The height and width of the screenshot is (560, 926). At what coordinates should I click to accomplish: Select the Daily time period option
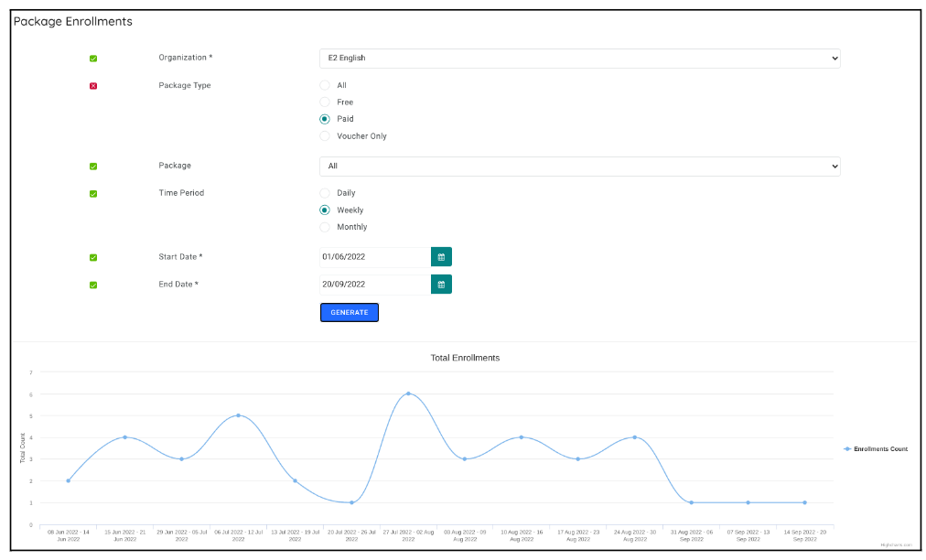pos(325,193)
